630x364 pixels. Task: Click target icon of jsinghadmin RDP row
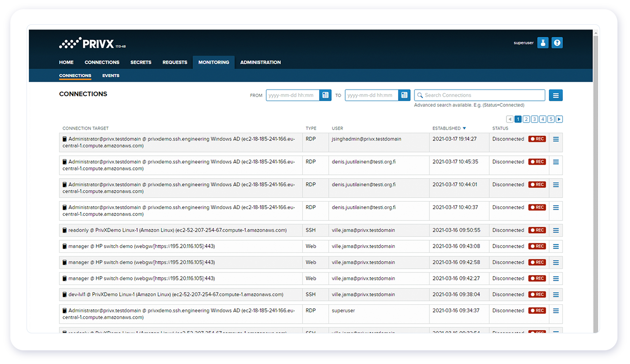[65, 139]
